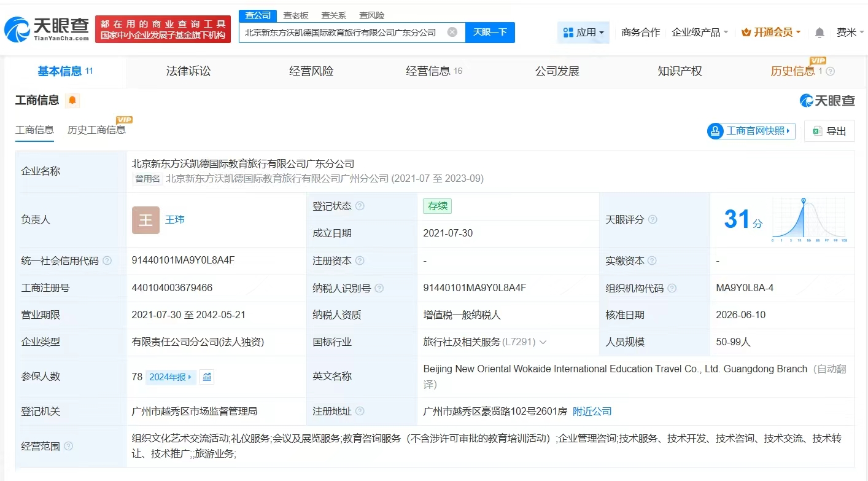The width and height of the screenshot is (868, 481).
Task: Switch to the 法律诉讼 tab
Action: 188,71
